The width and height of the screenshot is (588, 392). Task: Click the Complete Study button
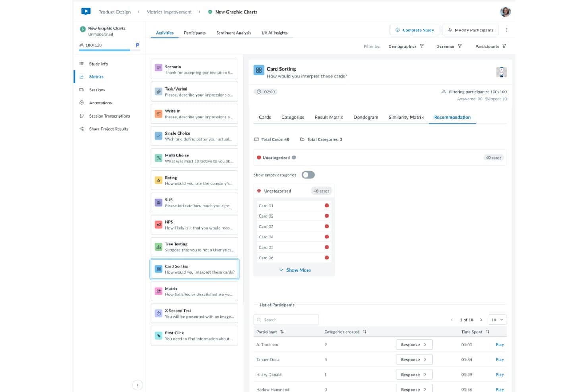pos(414,30)
